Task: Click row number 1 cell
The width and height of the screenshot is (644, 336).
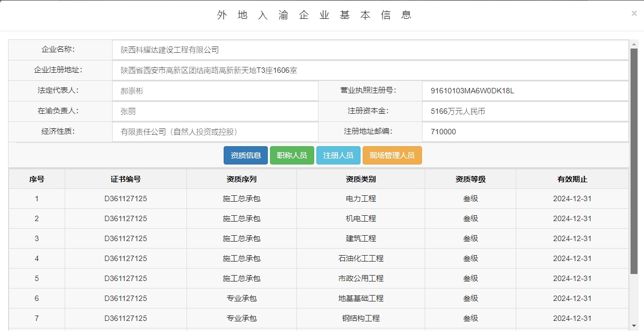Action: point(37,198)
